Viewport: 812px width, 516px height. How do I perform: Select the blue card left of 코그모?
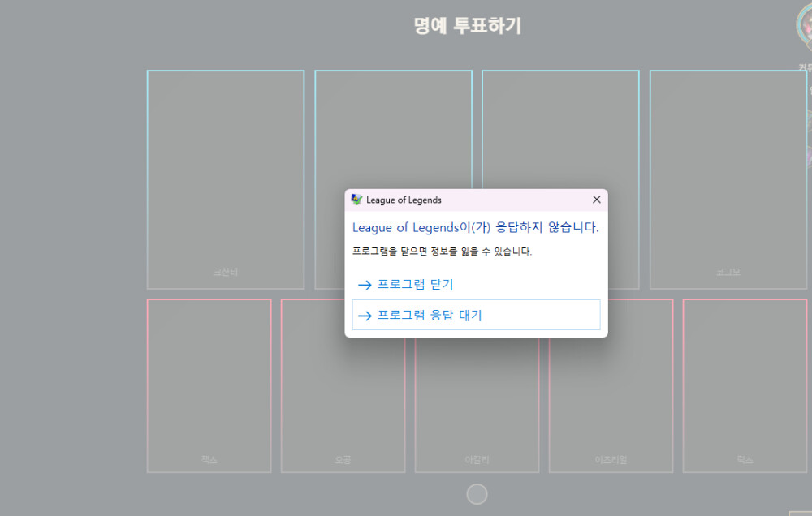[560, 130]
